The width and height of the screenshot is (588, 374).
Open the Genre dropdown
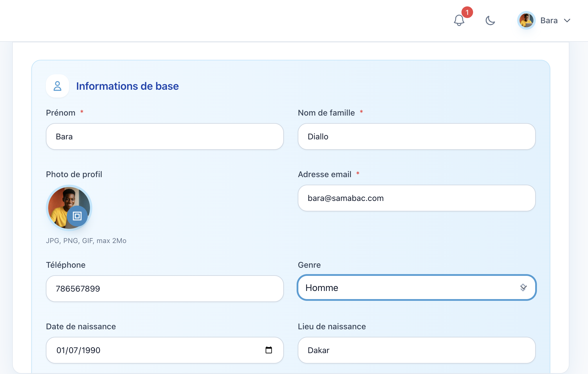(406, 288)
